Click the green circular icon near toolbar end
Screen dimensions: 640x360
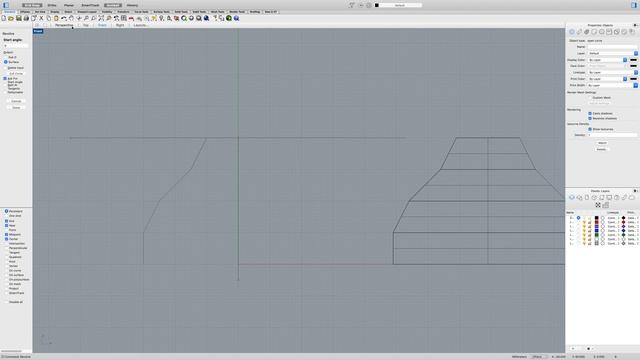coord(229,18)
